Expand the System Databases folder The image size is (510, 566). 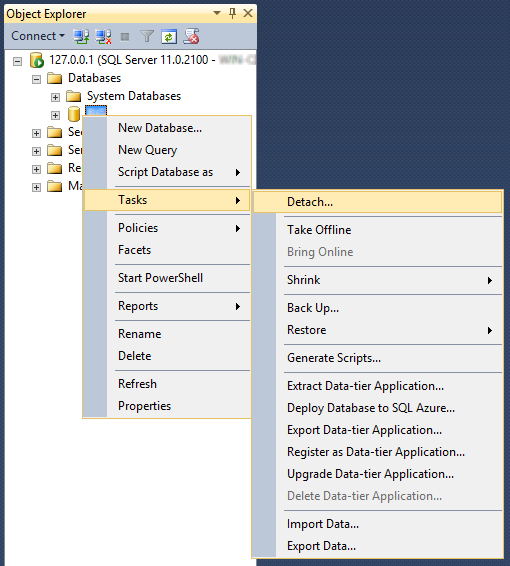point(55,97)
